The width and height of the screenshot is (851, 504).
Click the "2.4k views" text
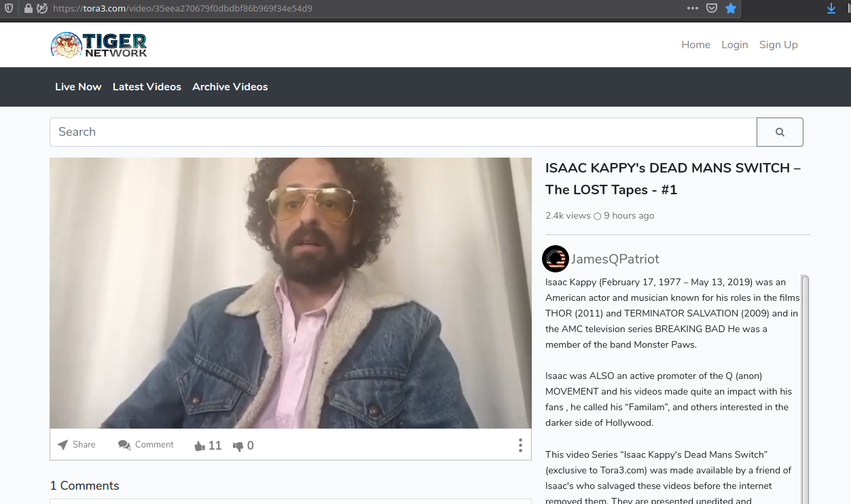click(x=568, y=215)
